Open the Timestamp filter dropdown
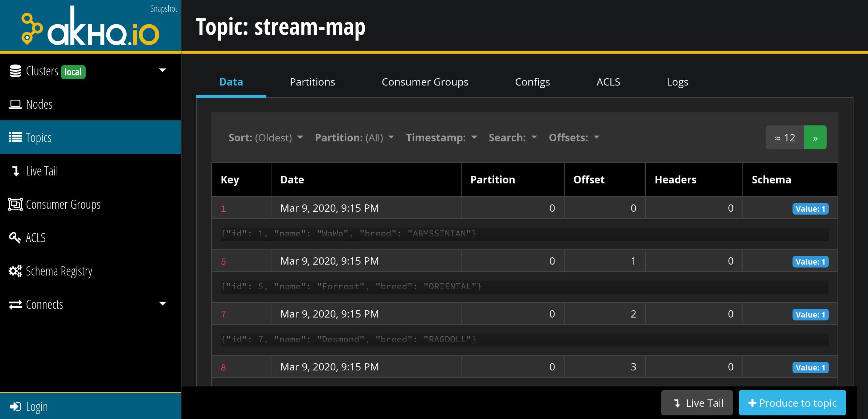The image size is (868, 419). tap(441, 138)
